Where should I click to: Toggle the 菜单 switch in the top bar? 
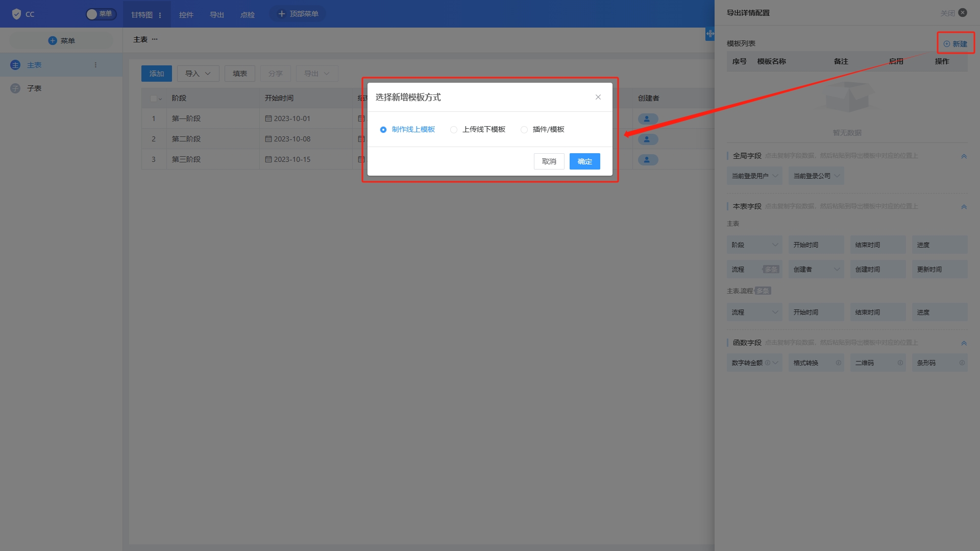point(101,14)
